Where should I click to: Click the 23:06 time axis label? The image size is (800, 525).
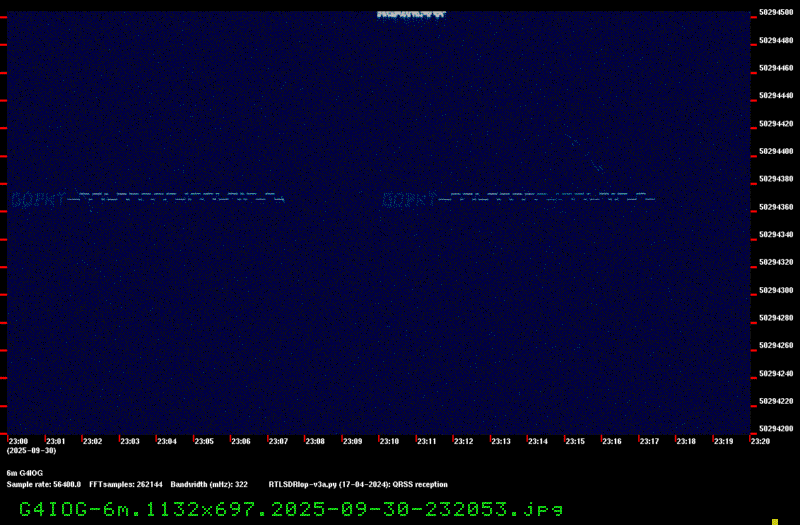pyautogui.click(x=241, y=441)
